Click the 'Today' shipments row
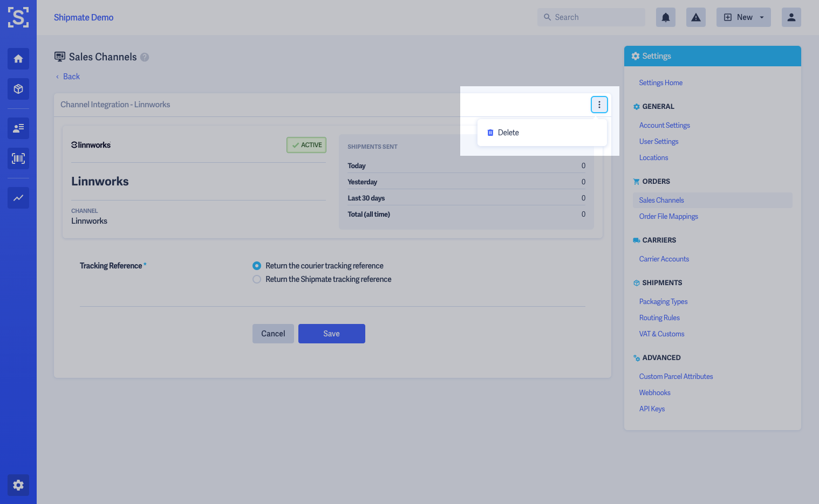The height and width of the screenshot is (504, 819). (x=466, y=165)
